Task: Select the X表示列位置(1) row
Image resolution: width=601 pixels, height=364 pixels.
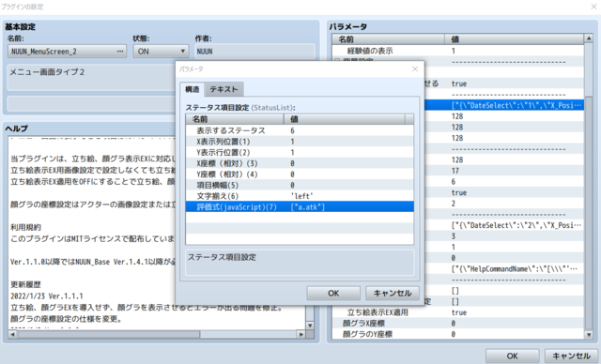Action: (x=300, y=142)
